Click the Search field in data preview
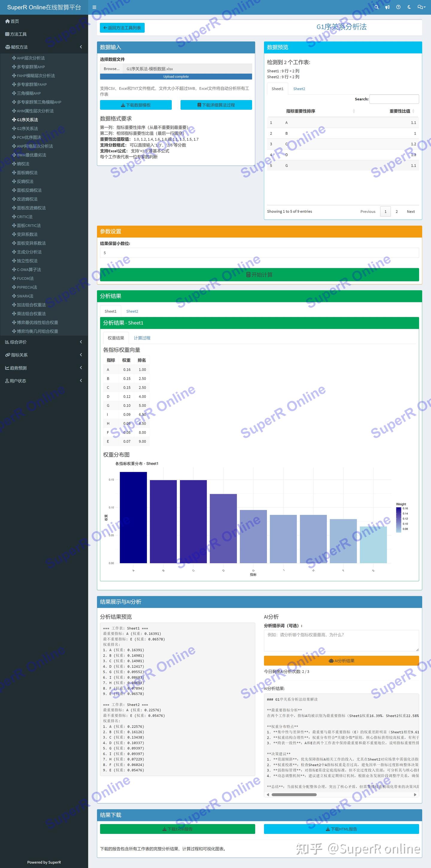The width and height of the screenshot is (431, 868). coord(394,99)
